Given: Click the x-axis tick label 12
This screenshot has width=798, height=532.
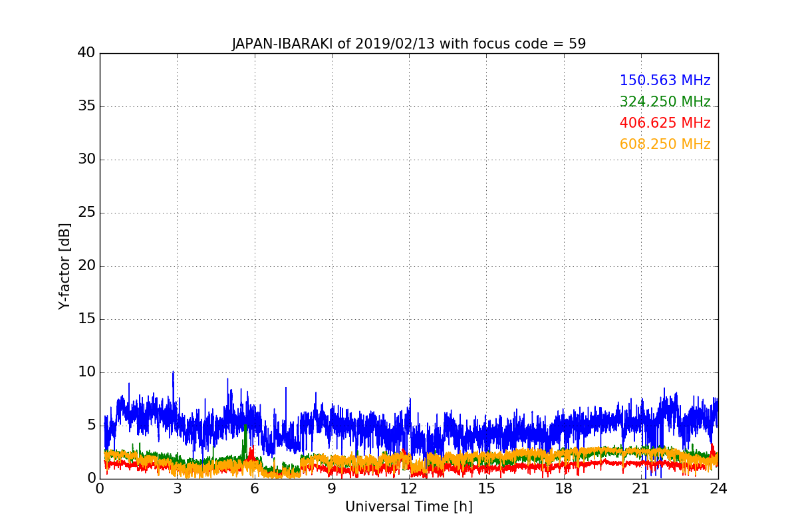Looking at the screenshot, I should 409,488.
